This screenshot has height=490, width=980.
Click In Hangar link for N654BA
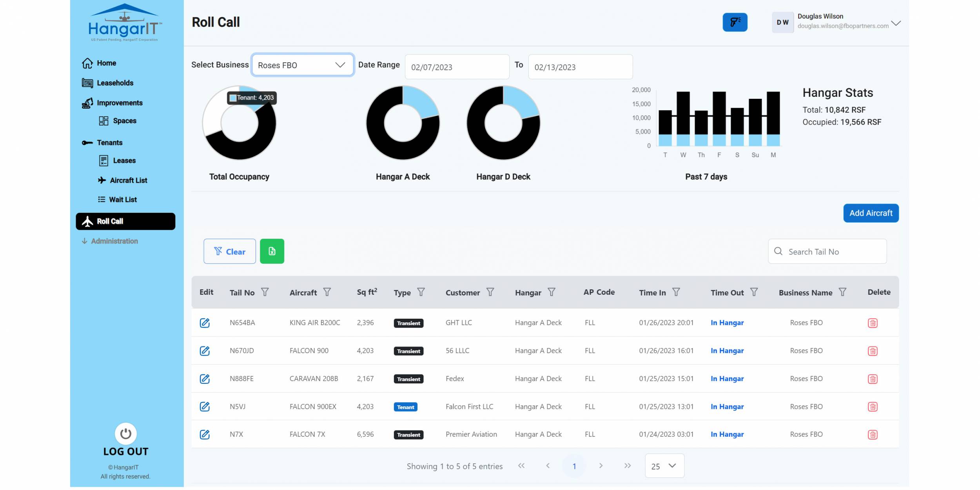tap(727, 323)
